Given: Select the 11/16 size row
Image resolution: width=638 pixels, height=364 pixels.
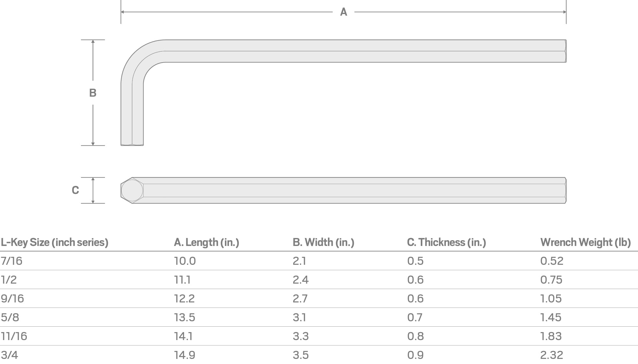Looking at the screenshot, I should pos(319,336).
